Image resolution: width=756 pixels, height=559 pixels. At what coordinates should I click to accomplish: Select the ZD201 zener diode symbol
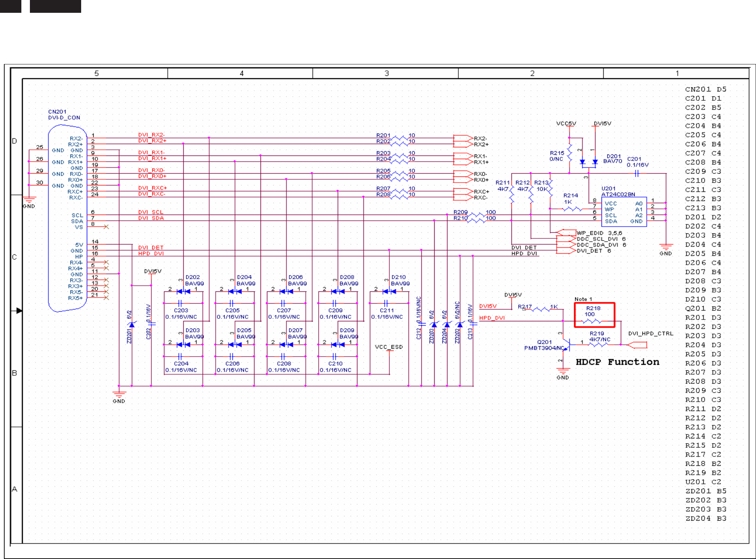[x=132, y=325]
